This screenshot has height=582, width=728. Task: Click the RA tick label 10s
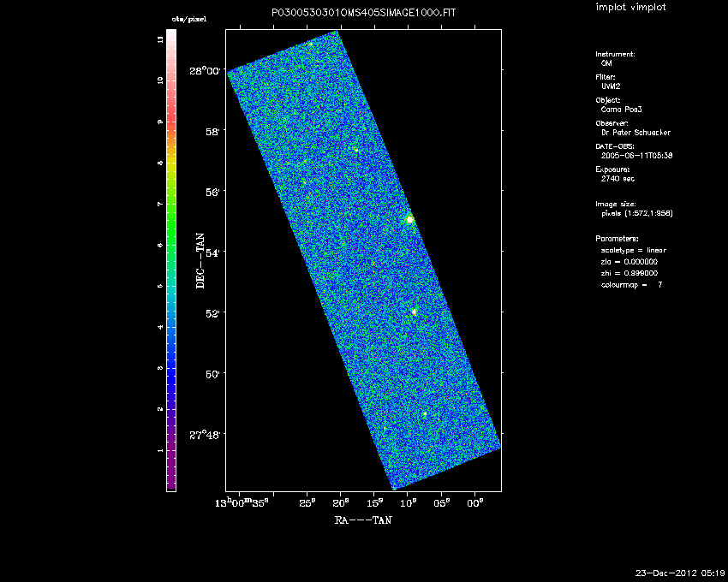(x=408, y=503)
